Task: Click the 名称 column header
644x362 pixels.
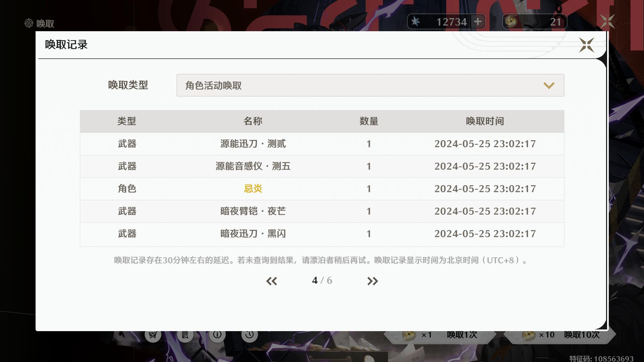Action: (253, 121)
